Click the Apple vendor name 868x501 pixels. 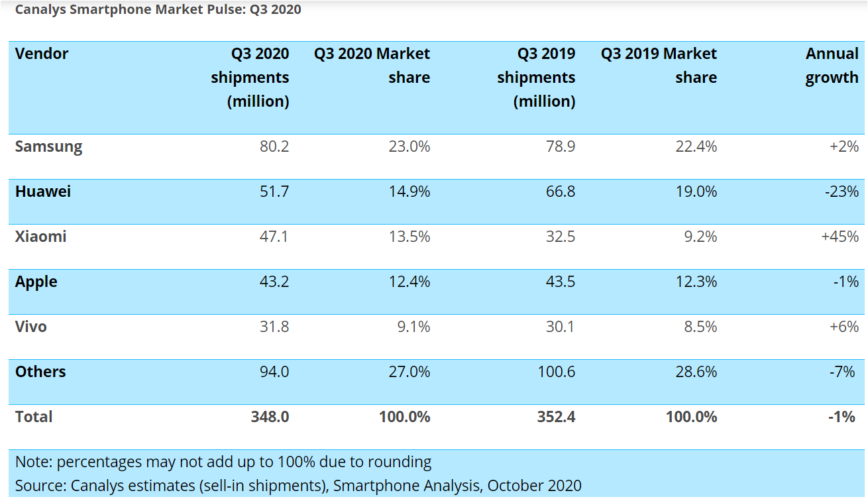pyautogui.click(x=36, y=282)
